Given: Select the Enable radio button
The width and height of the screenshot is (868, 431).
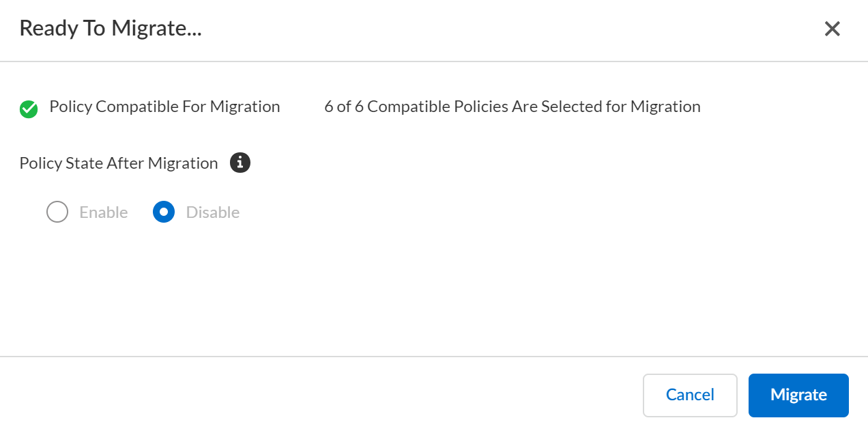Looking at the screenshot, I should click(x=57, y=212).
